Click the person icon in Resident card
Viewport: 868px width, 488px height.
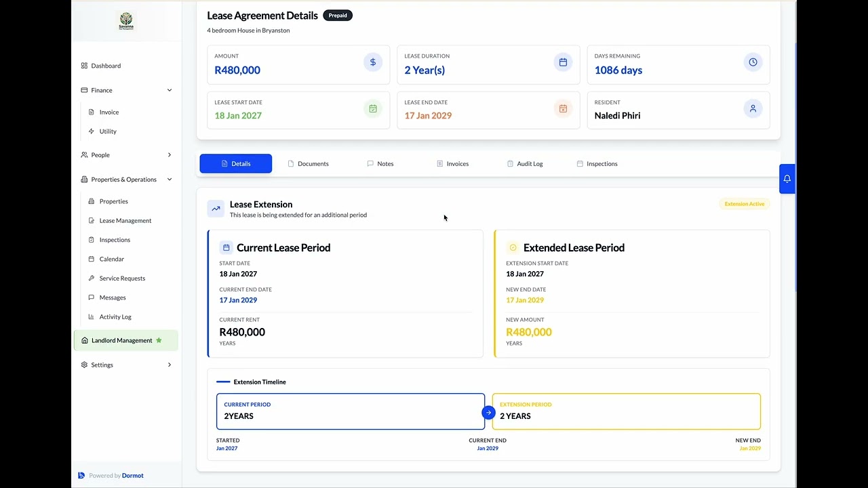click(753, 108)
